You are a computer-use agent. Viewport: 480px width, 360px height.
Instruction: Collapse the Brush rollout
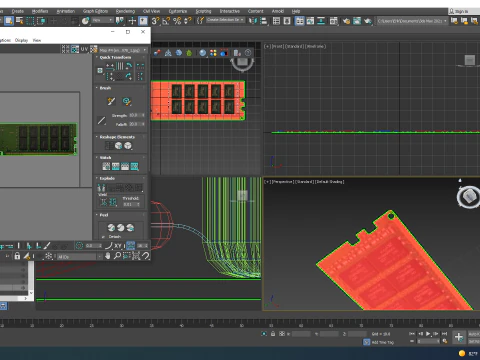pyautogui.click(x=105, y=88)
